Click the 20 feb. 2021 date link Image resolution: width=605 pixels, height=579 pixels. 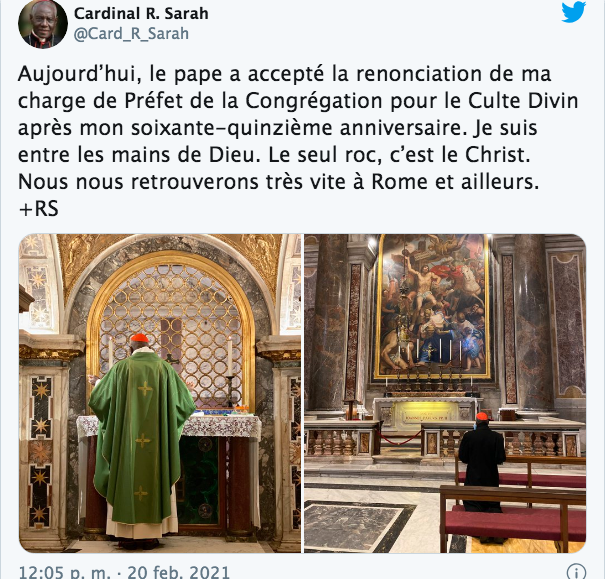click(x=179, y=571)
